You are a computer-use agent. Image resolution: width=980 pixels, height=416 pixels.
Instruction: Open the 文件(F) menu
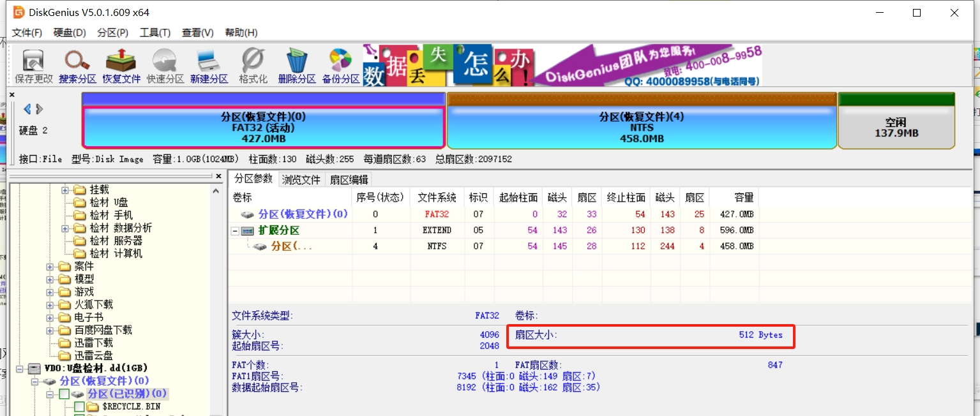click(x=27, y=33)
